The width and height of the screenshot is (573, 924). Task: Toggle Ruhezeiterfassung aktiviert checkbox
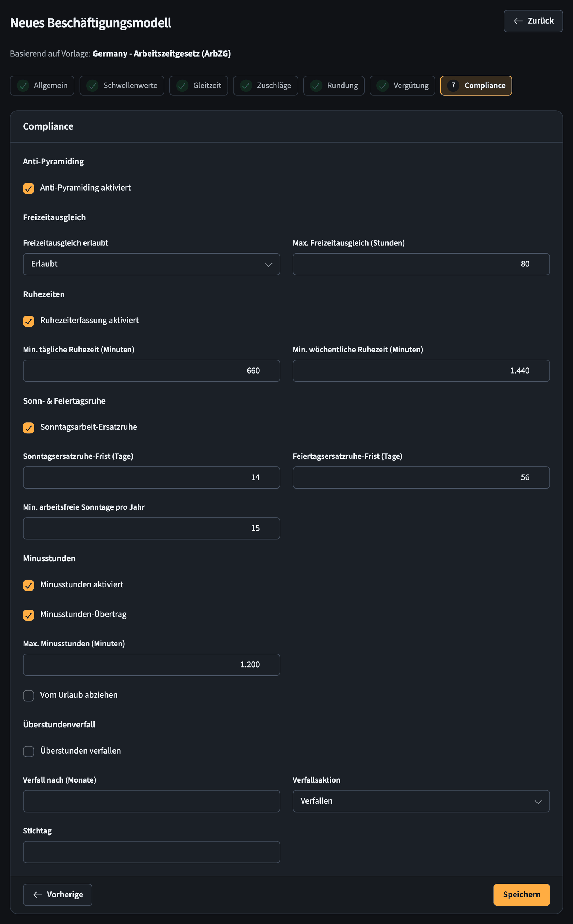click(x=28, y=321)
